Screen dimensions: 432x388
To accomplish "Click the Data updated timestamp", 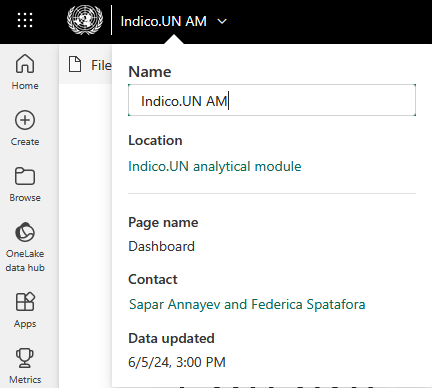I will (x=177, y=362).
